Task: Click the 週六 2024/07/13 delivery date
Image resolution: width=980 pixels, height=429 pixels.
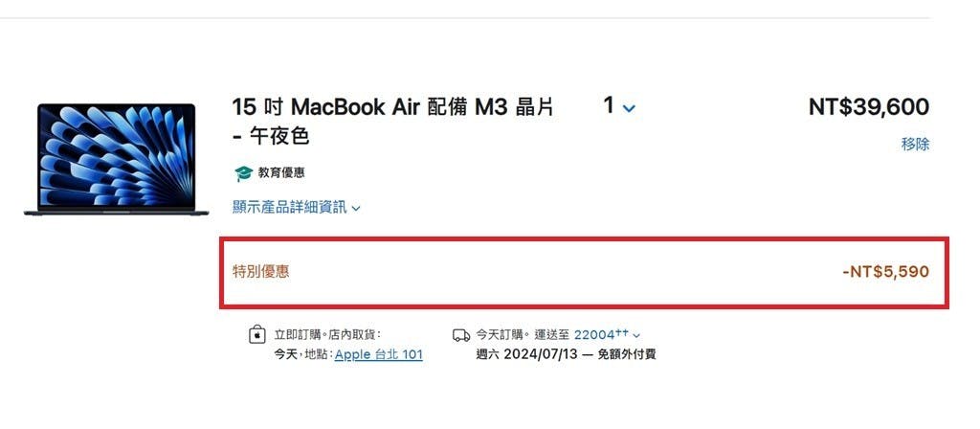Action: click(527, 354)
